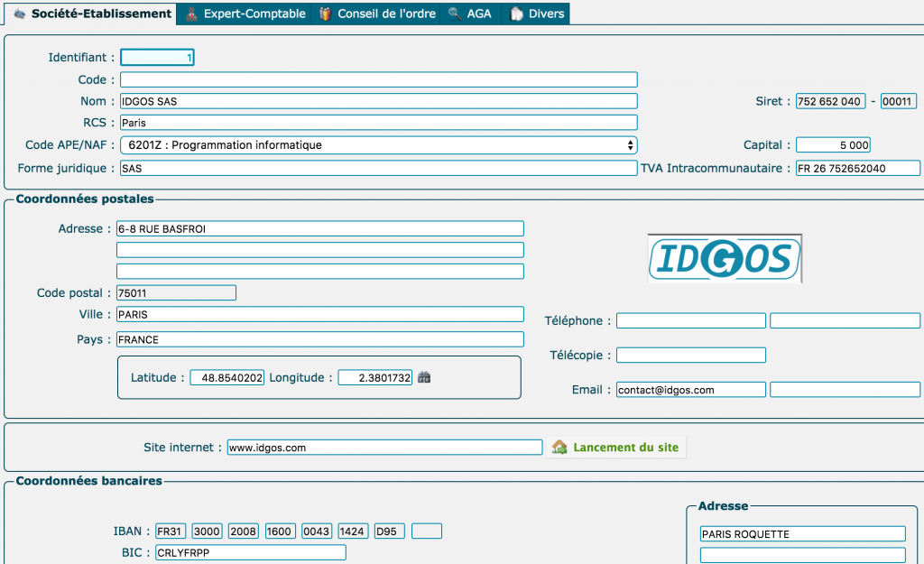The width and height of the screenshot is (924, 564).
Task: Open the Société-Etablissement tab
Action: tap(91, 13)
